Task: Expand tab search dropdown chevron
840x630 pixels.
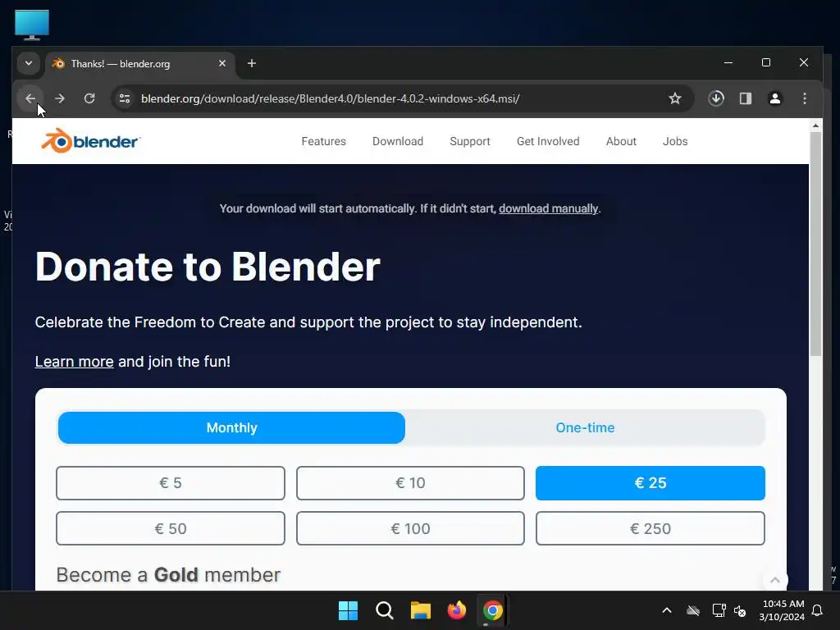Action: tap(29, 63)
